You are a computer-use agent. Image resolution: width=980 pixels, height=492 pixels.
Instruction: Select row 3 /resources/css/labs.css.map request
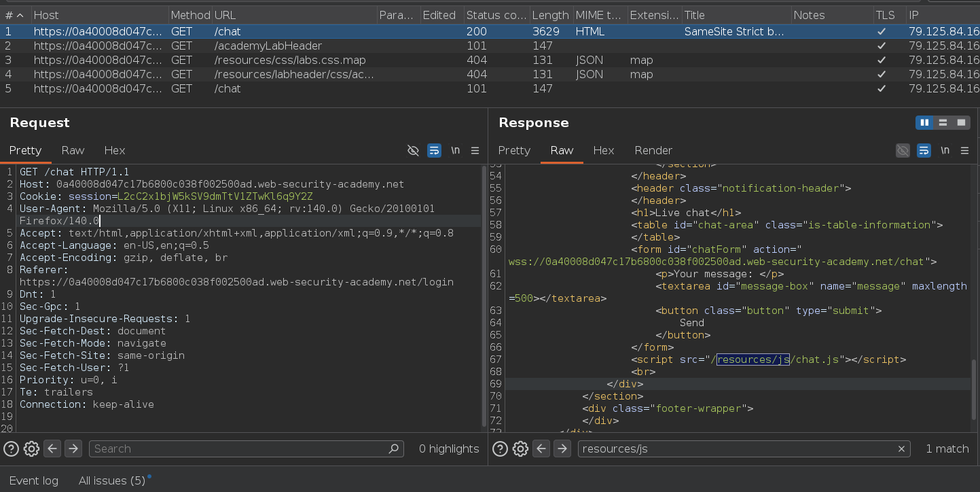tap(490, 60)
